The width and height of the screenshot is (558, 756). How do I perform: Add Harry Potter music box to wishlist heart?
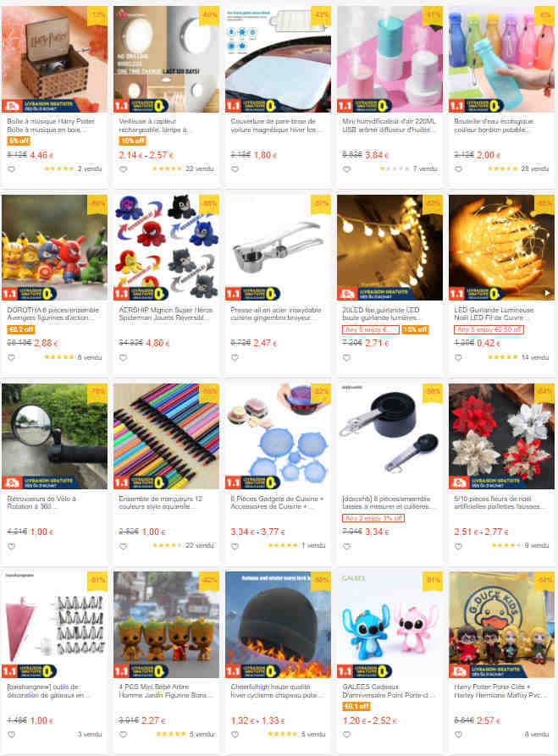click(12, 169)
